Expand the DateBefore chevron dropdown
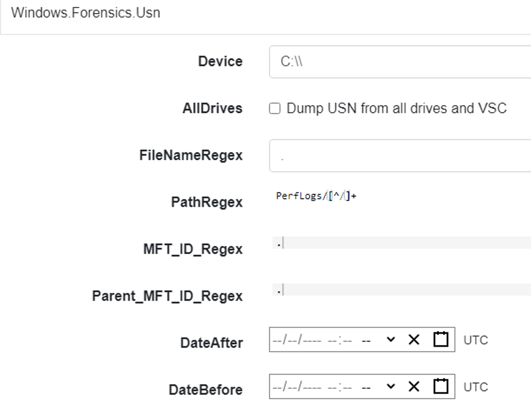 (x=391, y=386)
